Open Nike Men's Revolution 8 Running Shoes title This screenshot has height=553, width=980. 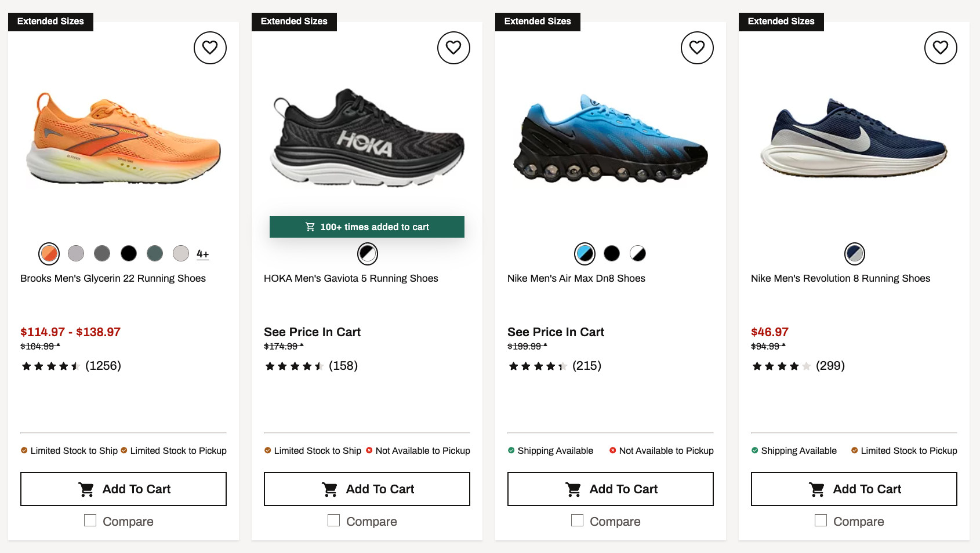pyautogui.click(x=840, y=278)
